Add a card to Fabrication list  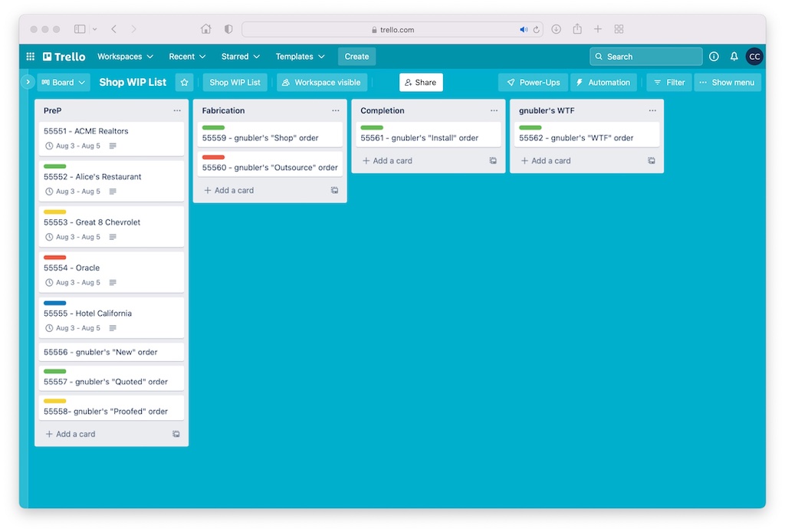pyautogui.click(x=228, y=190)
